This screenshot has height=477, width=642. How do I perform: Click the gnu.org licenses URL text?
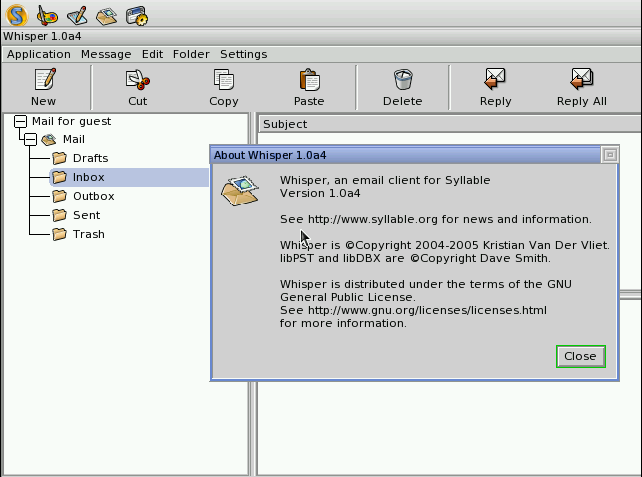click(x=427, y=310)
